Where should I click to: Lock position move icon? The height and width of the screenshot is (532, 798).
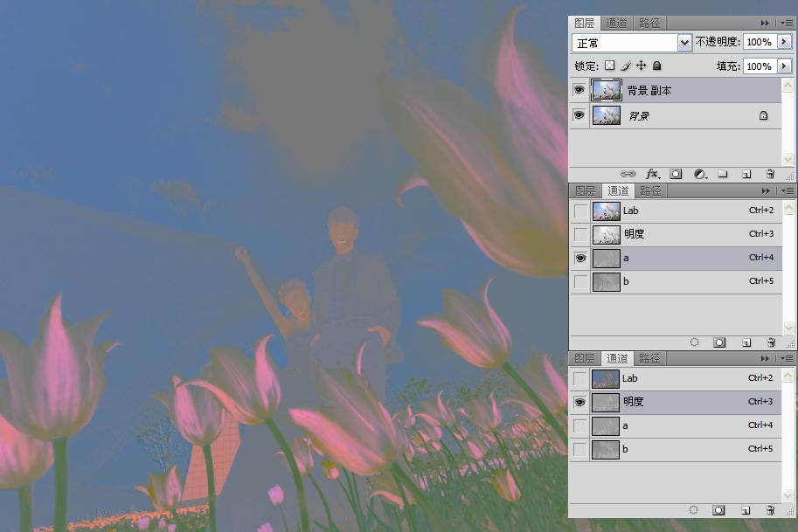coord(642,66)
